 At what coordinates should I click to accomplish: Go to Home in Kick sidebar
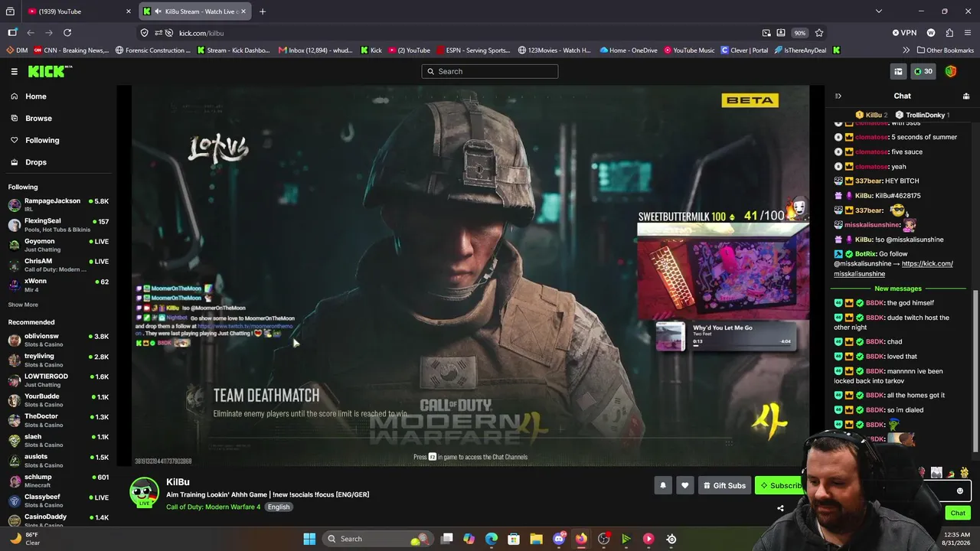tap(36, 96)
